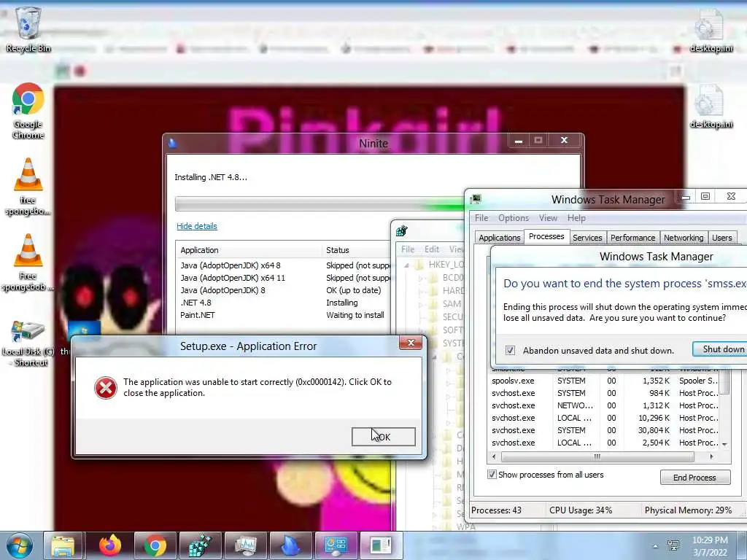Open Firefox from the taskbar
The width and height of the screenshot is (747, 560).
point(110,545)
